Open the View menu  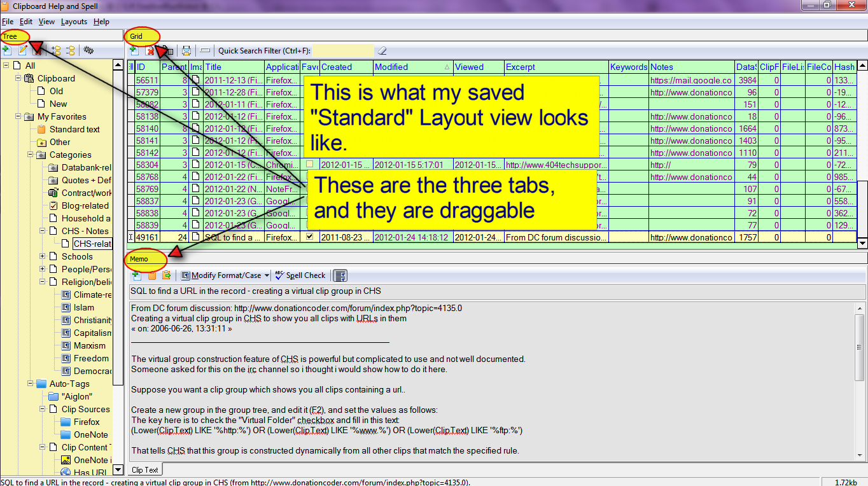click(46, 22)
